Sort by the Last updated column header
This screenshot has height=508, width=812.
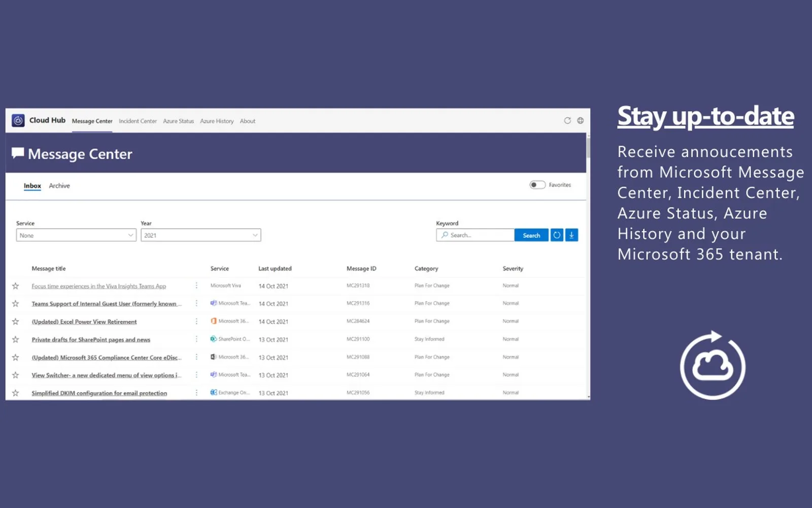coord(275,269)
